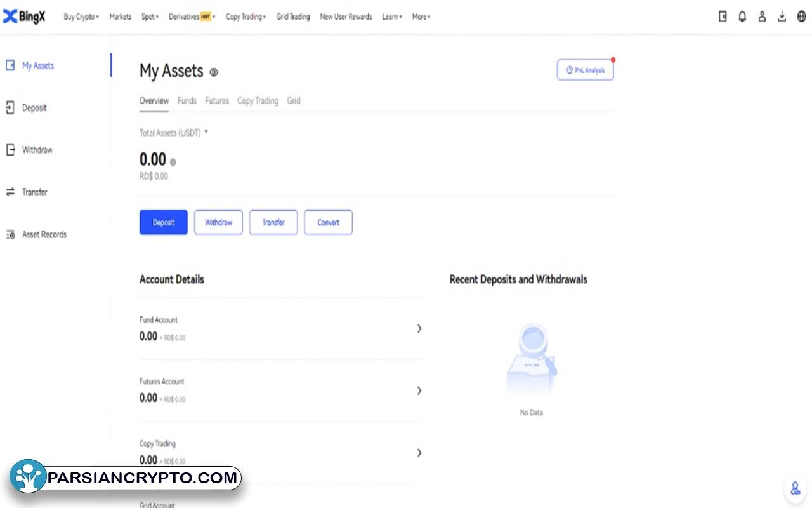Image resolution: width=812 pixels, height=508 pixels.
Task: Click the Futures Account label
Action: point(162,382)
